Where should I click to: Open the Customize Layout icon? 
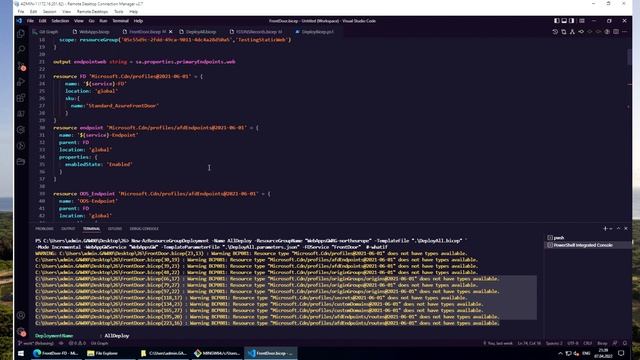pyautogui.click(x=582, y=21)
